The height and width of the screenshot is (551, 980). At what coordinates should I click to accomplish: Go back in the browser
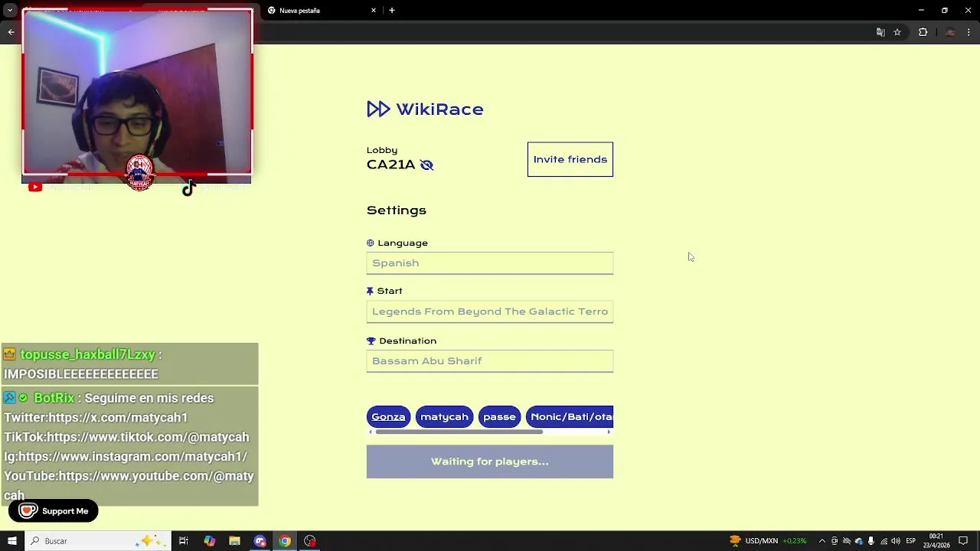[11, 32]
